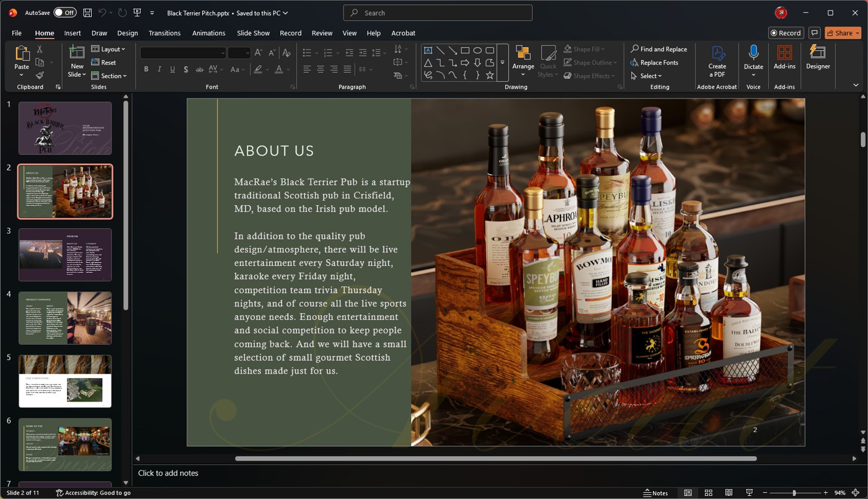This screenshot has width=868, height=499.
Task: Open the Transitions tab
Action: 164,33
